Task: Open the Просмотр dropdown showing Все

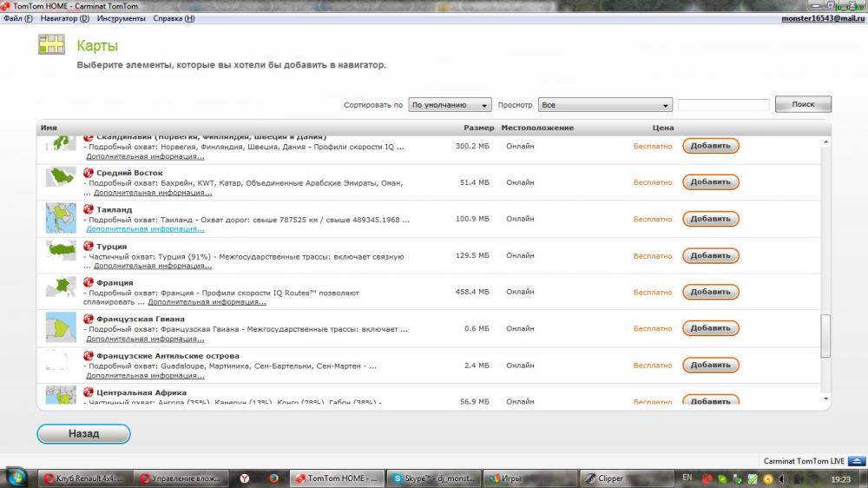Action: 605,105
